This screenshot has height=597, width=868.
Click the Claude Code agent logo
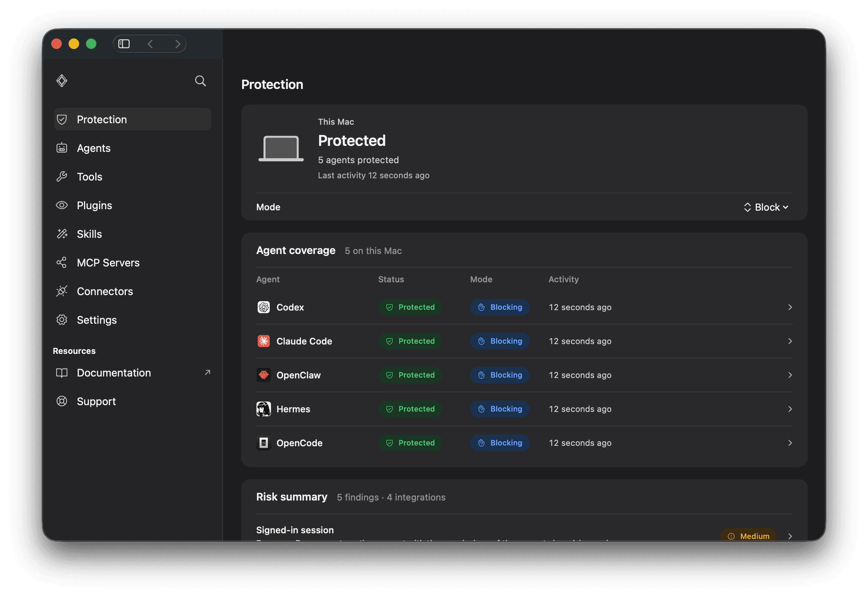pos(264,341)
